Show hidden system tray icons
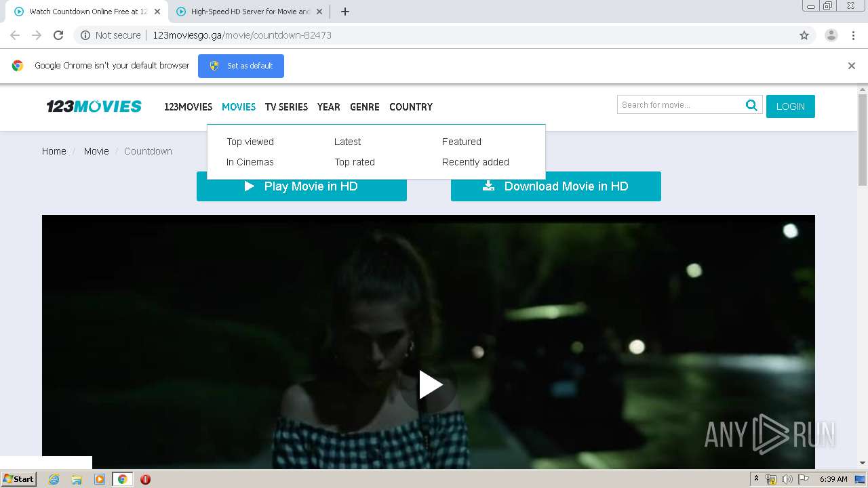This screenshot has width=868, height=488. [x=756, y=479]
